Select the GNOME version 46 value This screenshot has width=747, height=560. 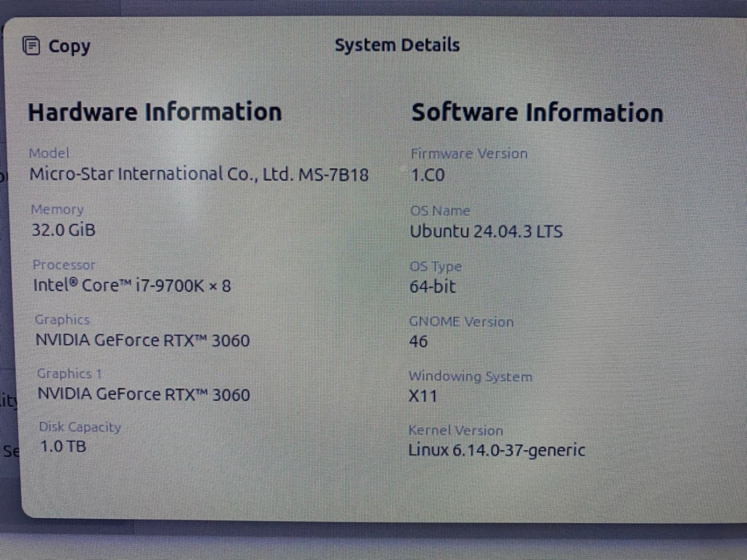(x=418, y=341)
